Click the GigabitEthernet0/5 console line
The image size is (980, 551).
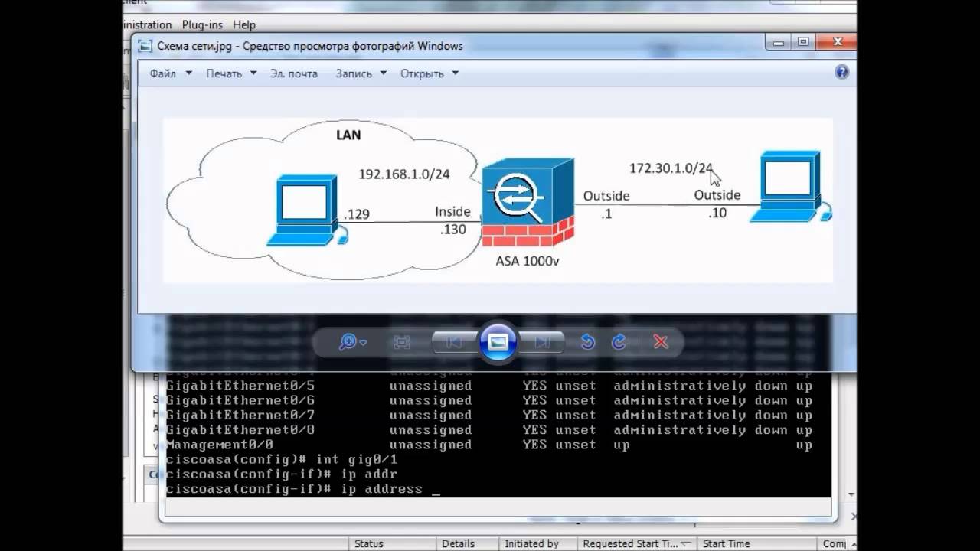click(489, 386)
